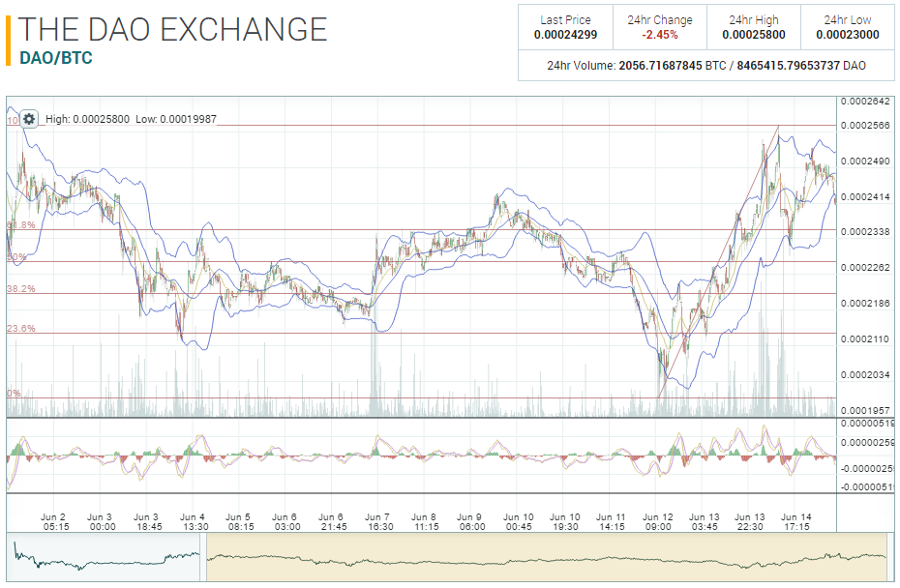Click the highlighted range selection in navigator
This screenshot has width=900, height=588.
click(542, 556)
